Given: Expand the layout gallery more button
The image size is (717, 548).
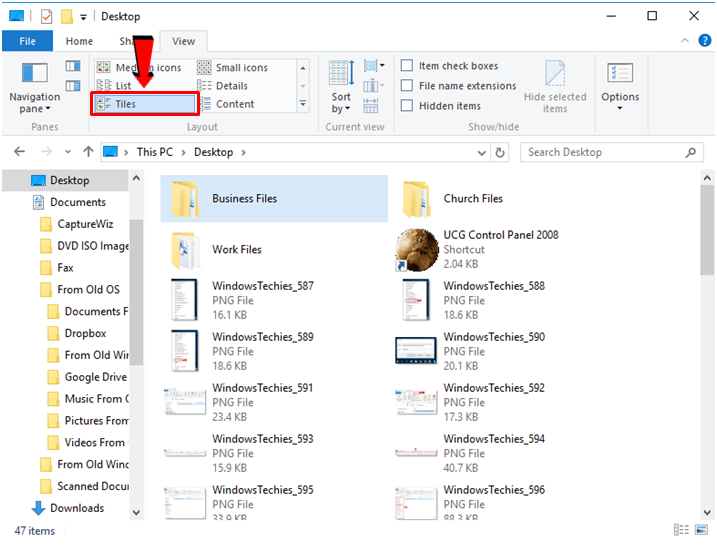Looking at the screenshot, I should (x=303, y=104).
